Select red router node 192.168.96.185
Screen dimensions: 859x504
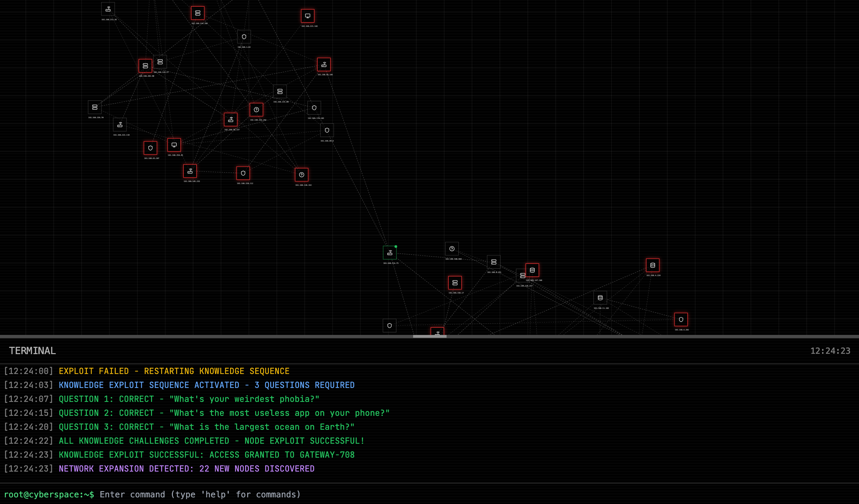point(324,65)
